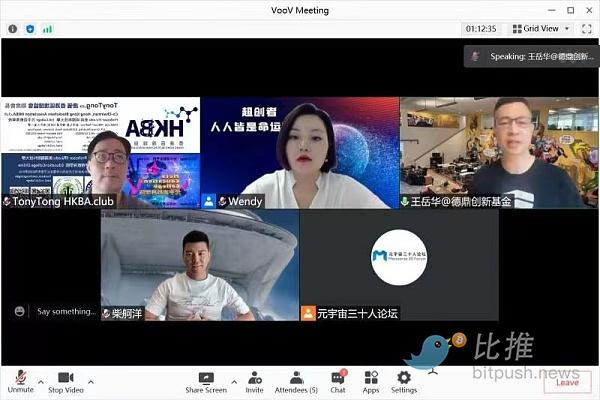The height and width of the screenshot is (400, 600).
Task: Leave the meeting
Action: [567, 382]
